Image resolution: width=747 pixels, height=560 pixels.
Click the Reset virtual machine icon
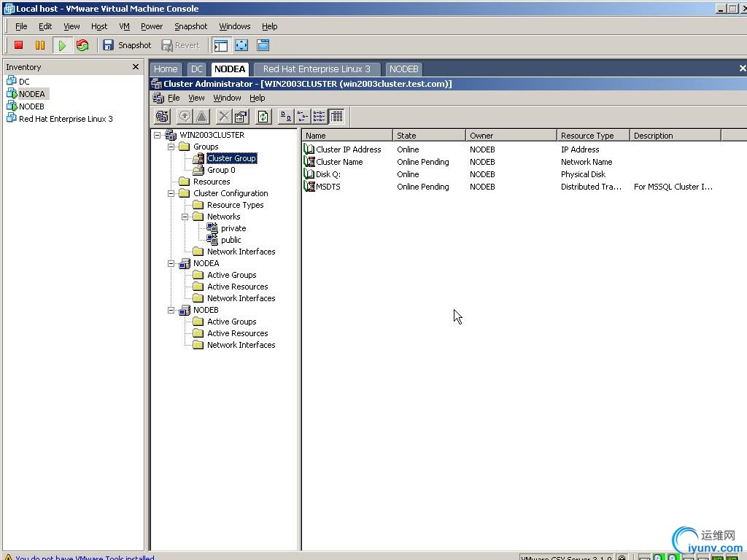[82, 45]
